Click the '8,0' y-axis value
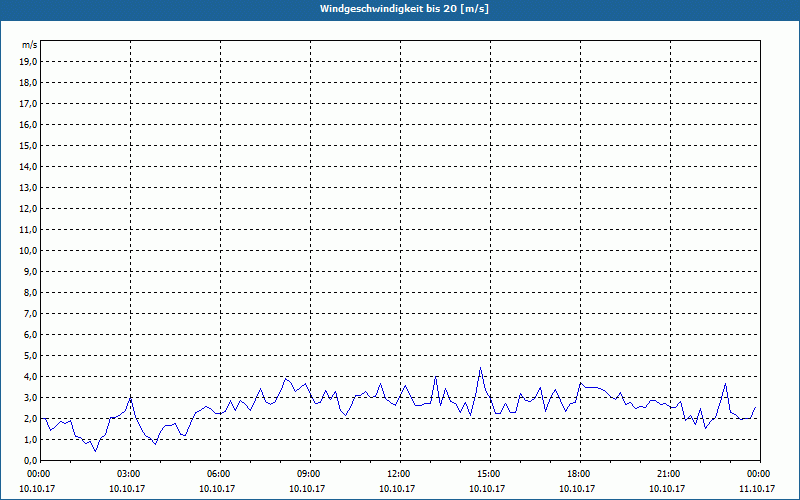 coord(30,292)
